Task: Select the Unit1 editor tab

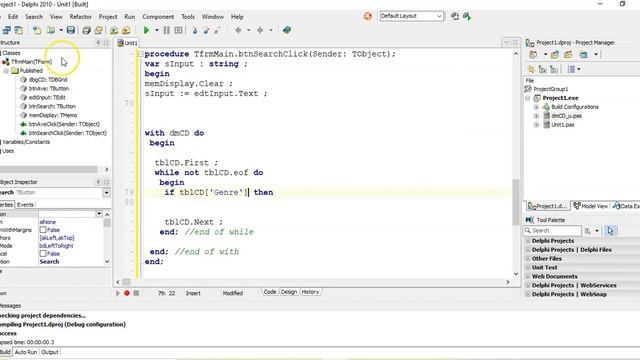Action: tap(128, 43)
